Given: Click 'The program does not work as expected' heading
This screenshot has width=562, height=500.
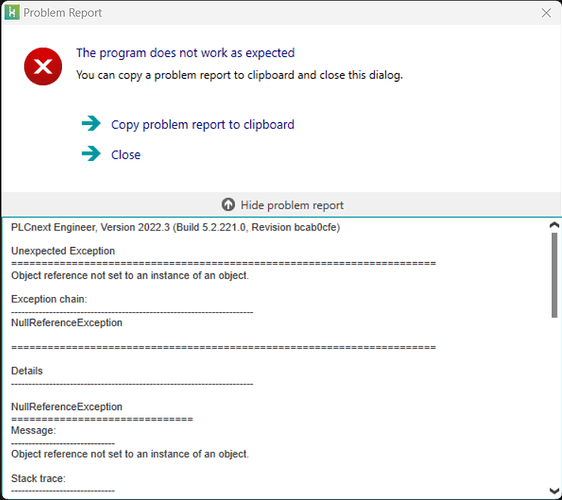Looking at the screenshot, I should [185, 53].
